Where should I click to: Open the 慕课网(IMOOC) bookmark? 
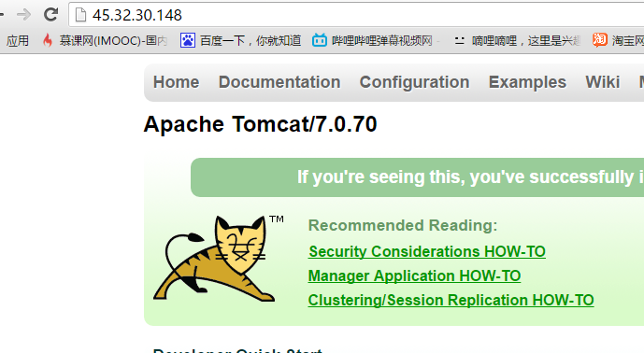tap(113, 41)
